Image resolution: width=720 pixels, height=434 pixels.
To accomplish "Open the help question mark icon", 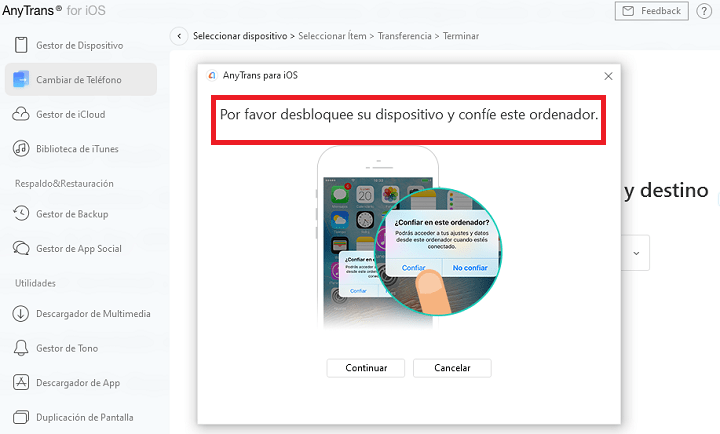I will [x=704, y=11].
